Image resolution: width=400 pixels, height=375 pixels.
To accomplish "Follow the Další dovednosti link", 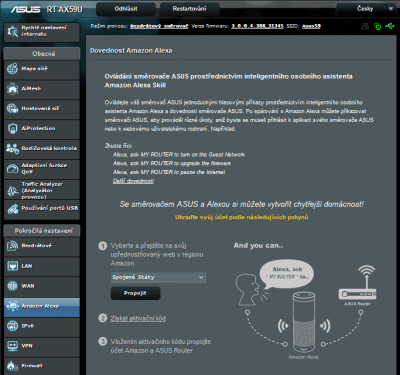I will [133, 181].
